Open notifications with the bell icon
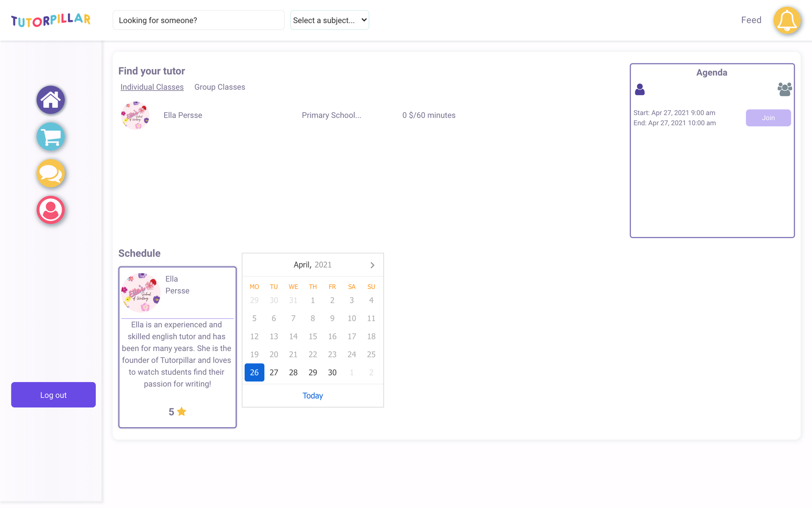The width and height of the screenshot is (812, 508). 787,20
